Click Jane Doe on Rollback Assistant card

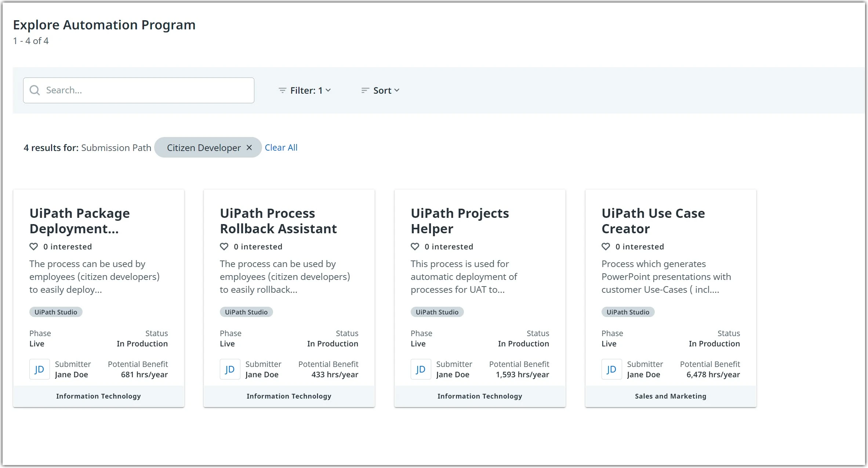262,375
